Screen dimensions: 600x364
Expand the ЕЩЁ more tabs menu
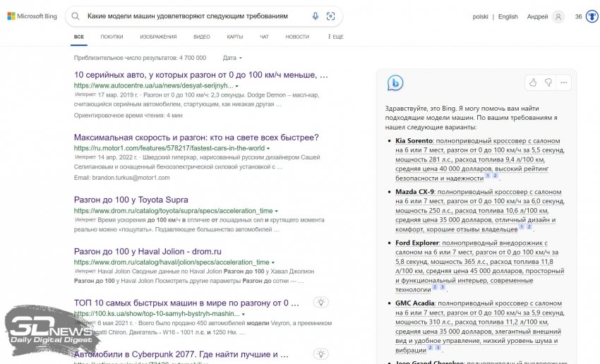click(x=335, y=36)
